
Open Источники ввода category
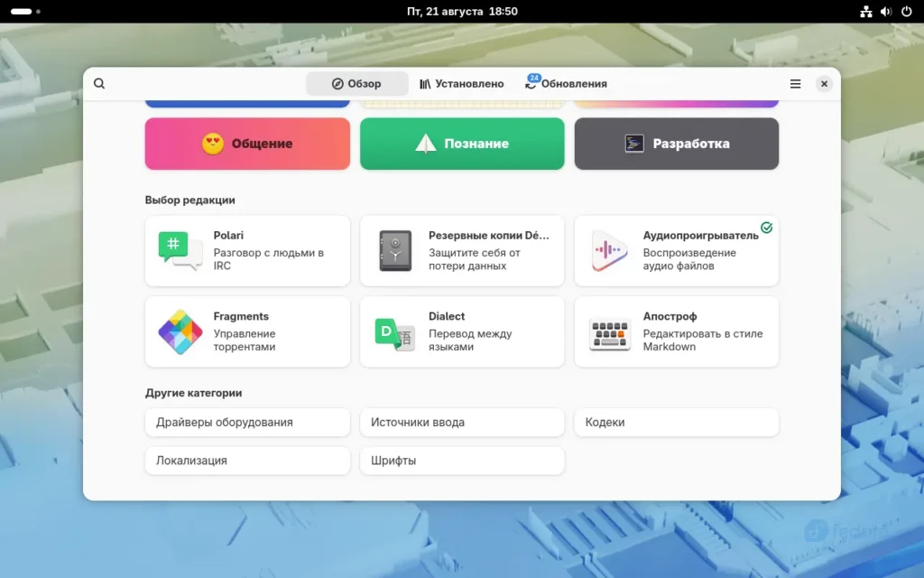click(x=462, y=423)
